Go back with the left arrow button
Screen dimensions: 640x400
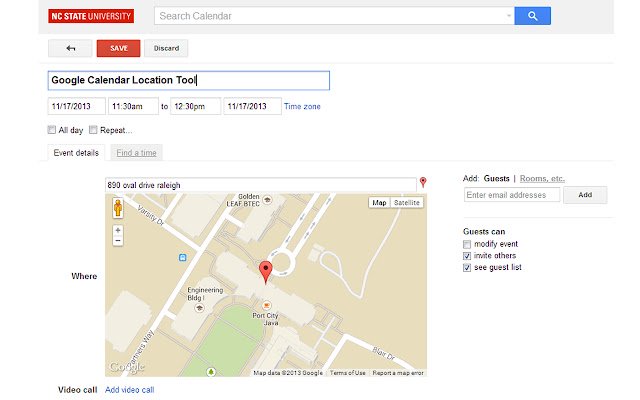point(70,48)
